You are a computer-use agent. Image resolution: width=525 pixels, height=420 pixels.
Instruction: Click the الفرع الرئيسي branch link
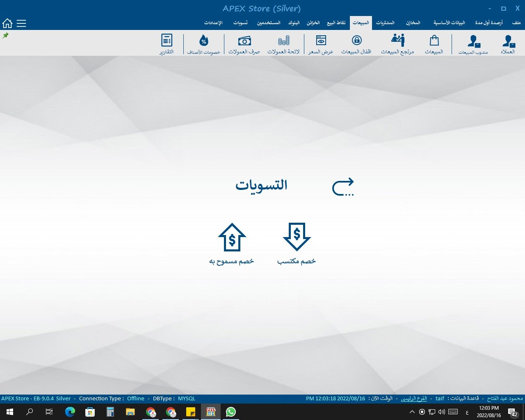[x=414, y=398]
